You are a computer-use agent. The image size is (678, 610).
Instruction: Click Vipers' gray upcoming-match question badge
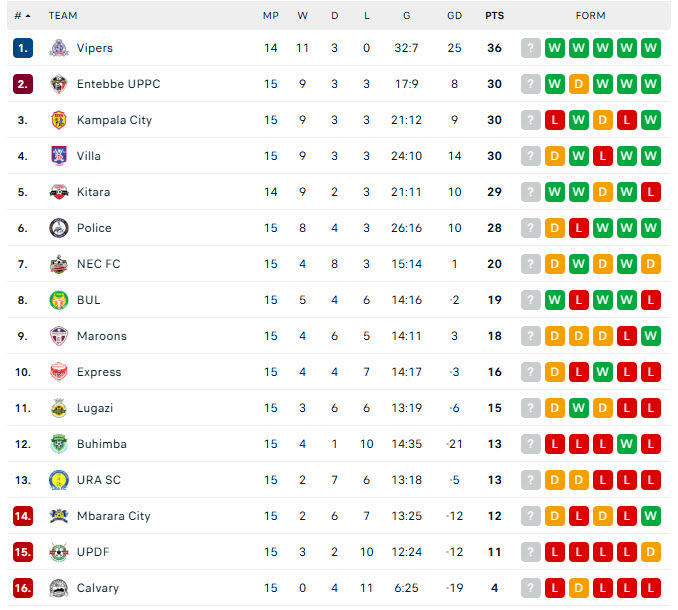click(x=531, y=48)
